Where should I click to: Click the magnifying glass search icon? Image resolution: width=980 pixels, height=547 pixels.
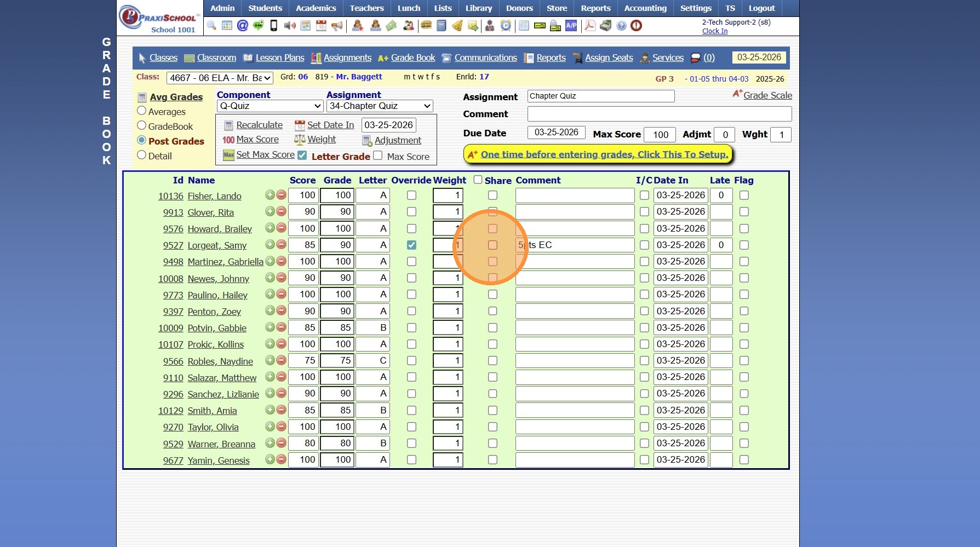pyautogui.click(x=211, y=26)
